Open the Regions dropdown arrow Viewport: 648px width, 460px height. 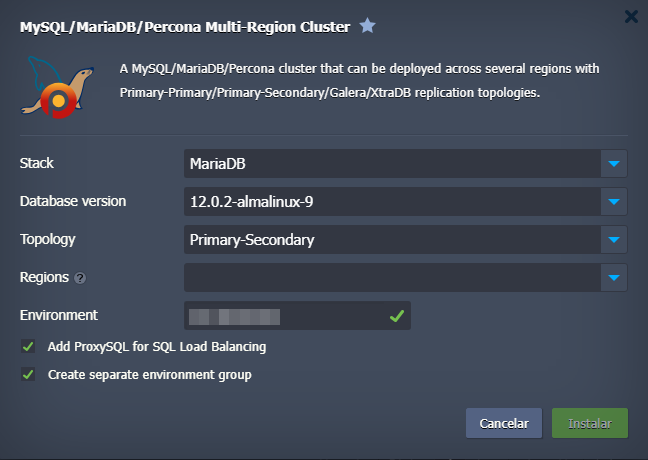coord(615,278)
